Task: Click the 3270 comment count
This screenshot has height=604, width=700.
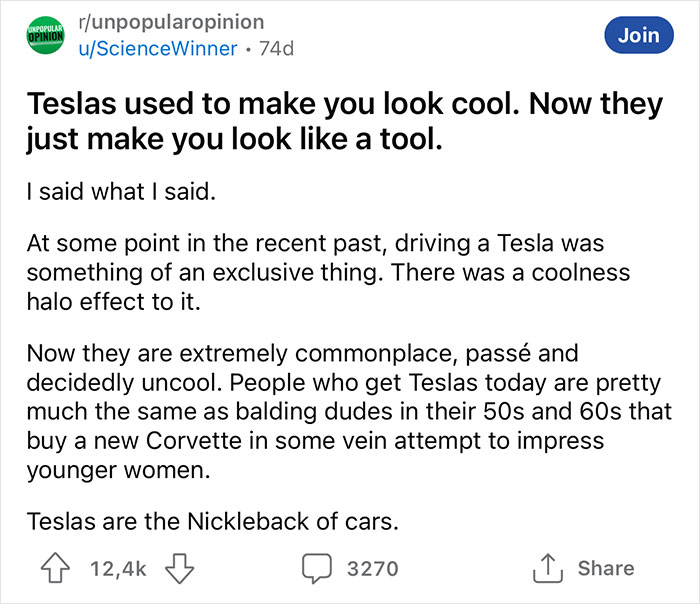Action: [371, 568]
